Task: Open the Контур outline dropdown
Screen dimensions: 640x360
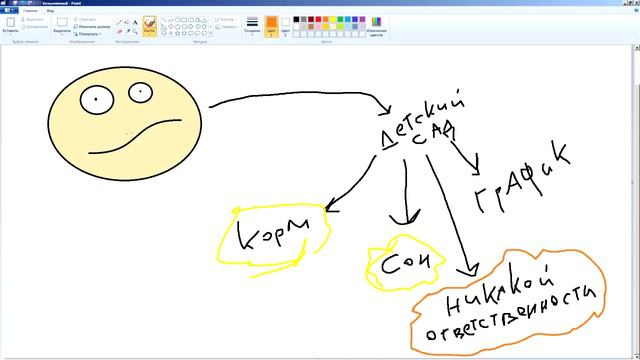Action: [226, 20]
